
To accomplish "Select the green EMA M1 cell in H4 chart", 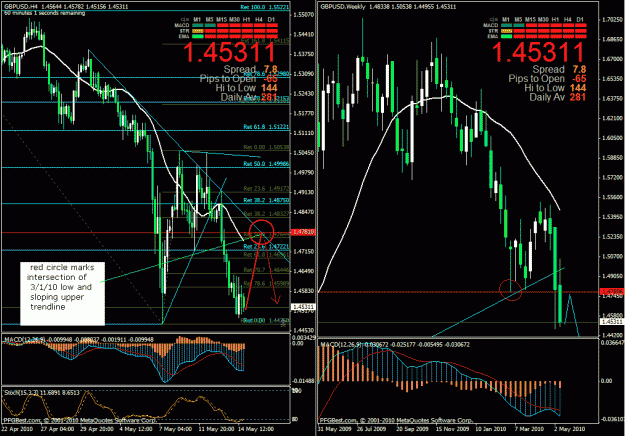I will (x=198, y=36).
